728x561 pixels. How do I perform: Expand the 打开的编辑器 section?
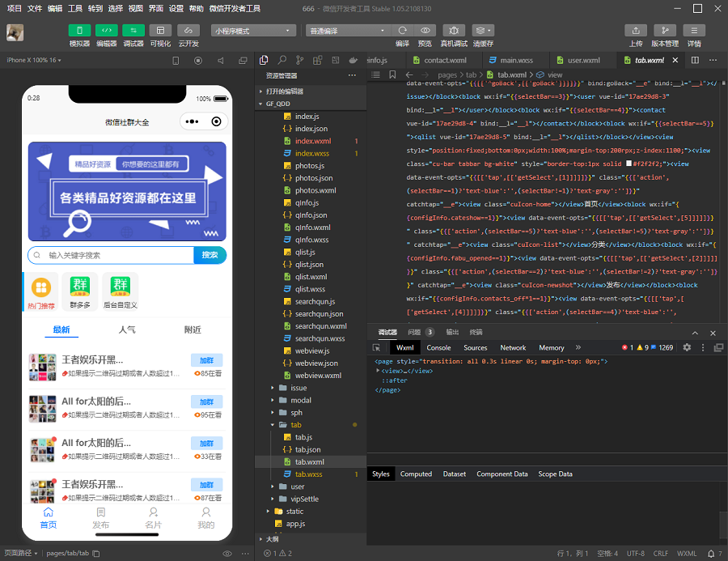(311, 91)
